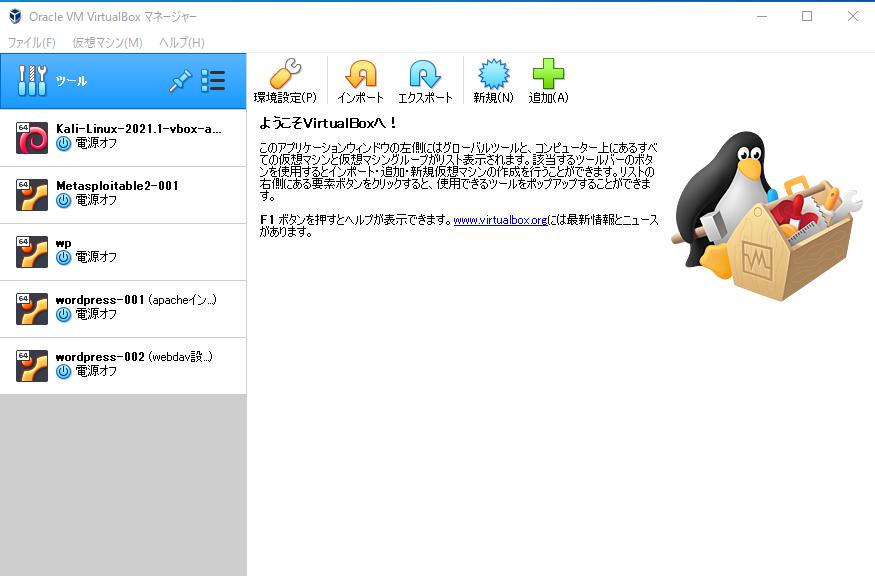The width and height of the screenshot is (875, 576).
Task: Select the Kali-Linux-2021.1 VM thumbnail icon
Action: [30, 137]
